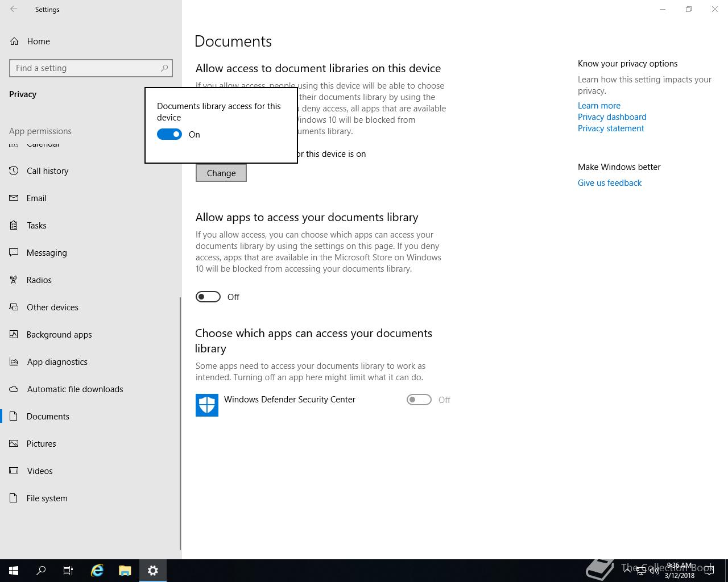This screenshot has width=728, height=582.
Task: Go to Messaging privacy settings
Action: [47, 253]
